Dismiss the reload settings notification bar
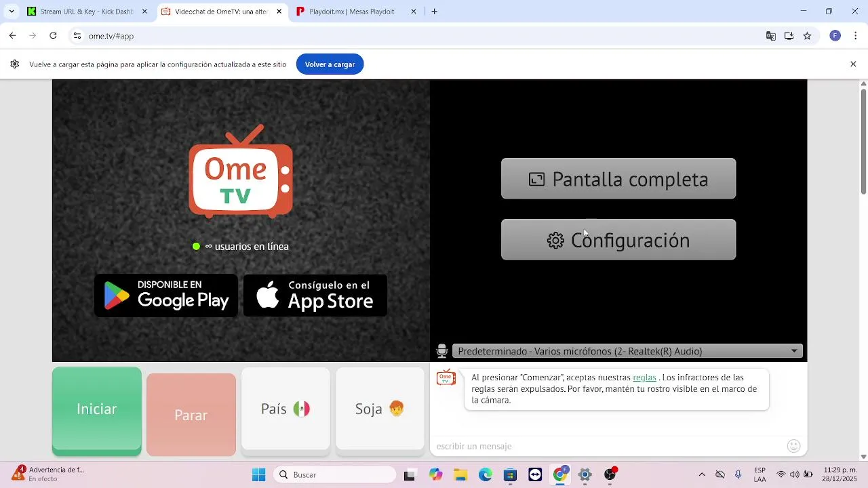 coord(853,64)
